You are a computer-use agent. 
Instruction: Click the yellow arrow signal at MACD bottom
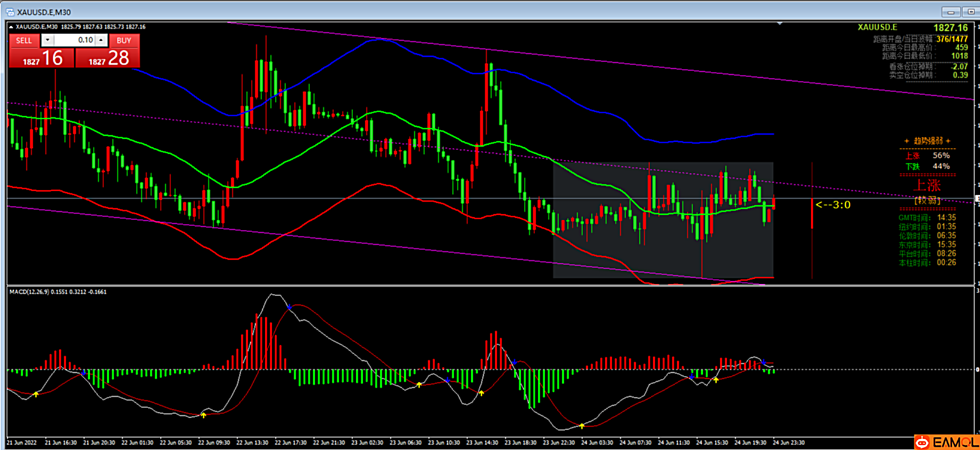click(x=581, y=426)
